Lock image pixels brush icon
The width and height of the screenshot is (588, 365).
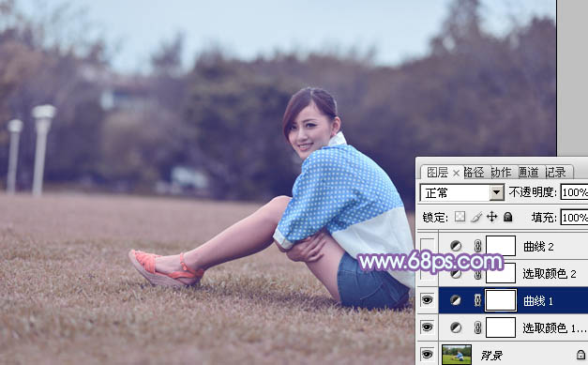[476, 217]
